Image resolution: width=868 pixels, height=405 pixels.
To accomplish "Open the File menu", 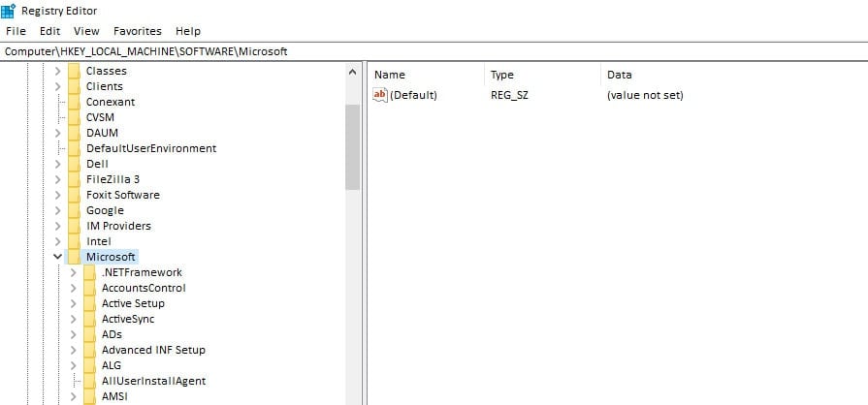I will (x=16, y=31).
